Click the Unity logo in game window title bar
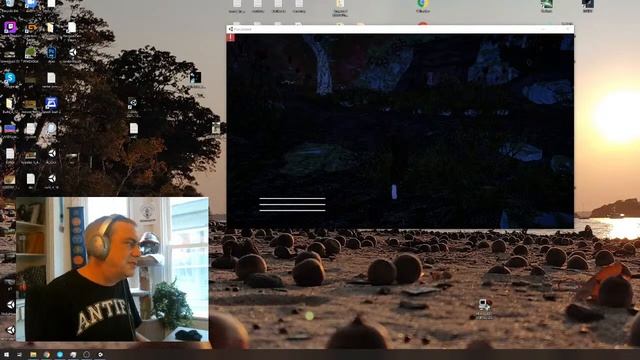The image size is (640, 360). click(231, 29)
